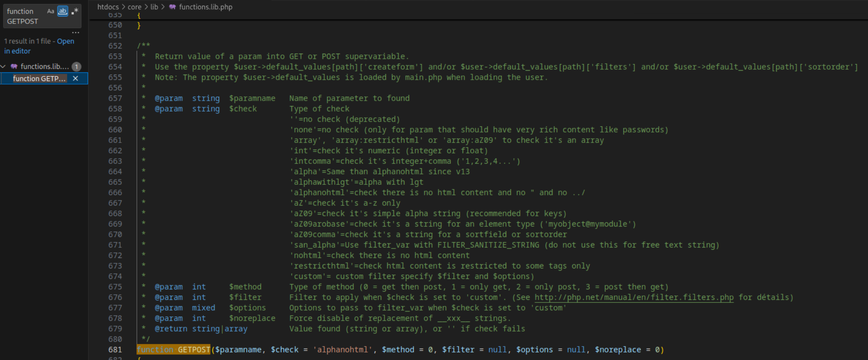Click "'none'=no check" comment on line 660
The width and height of the screenshot is (868, 360).
coord(324,130)
